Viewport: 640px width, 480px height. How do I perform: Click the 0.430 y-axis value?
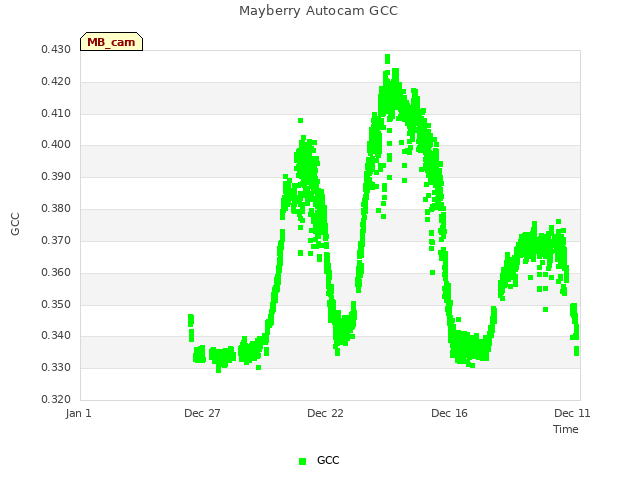[x=56, y=49]
